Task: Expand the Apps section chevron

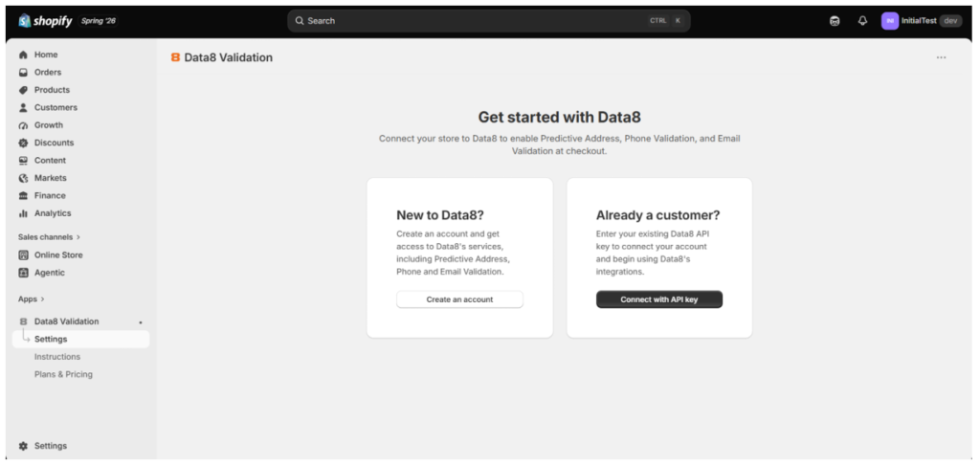Action: coord(42,299)
